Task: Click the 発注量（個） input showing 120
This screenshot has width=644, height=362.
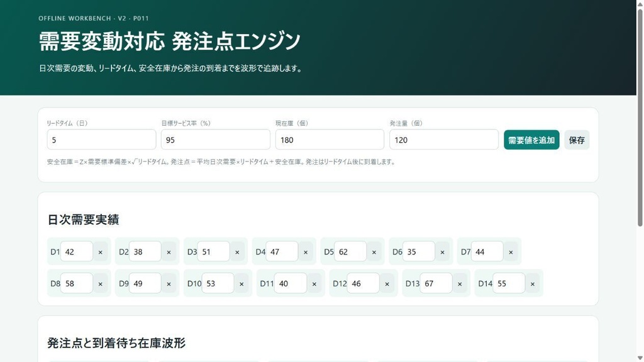Action: (444, 140)
